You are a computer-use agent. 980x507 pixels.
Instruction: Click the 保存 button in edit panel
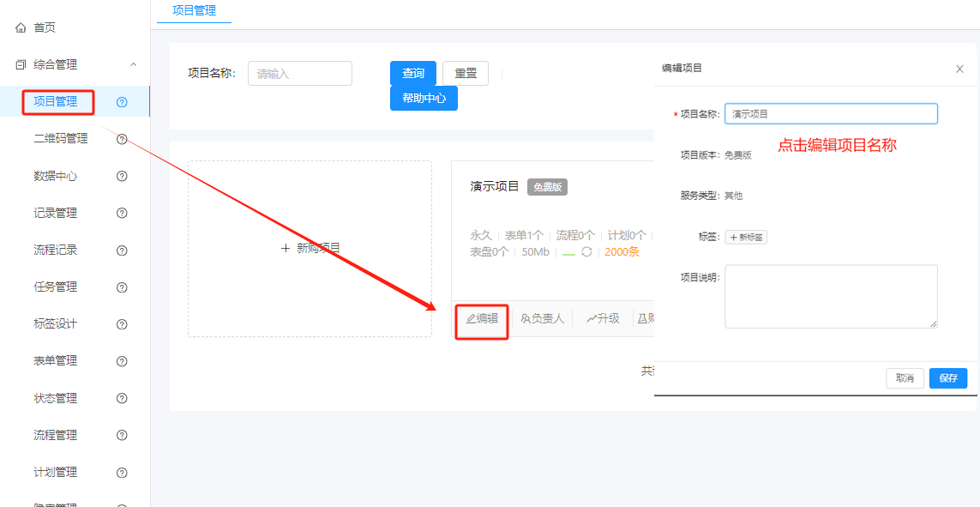click(x=947, y=377)
